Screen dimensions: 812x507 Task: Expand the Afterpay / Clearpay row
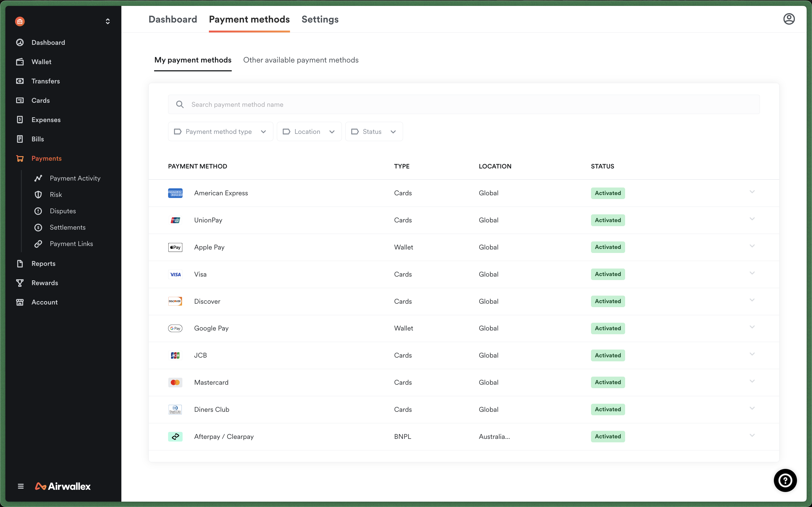click(752, 435)
